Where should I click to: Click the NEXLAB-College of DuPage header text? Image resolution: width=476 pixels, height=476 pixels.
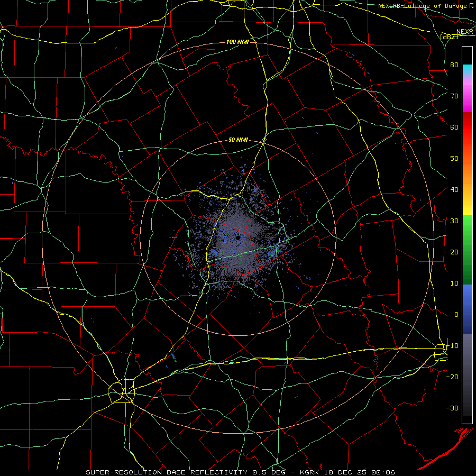(423, 6)
